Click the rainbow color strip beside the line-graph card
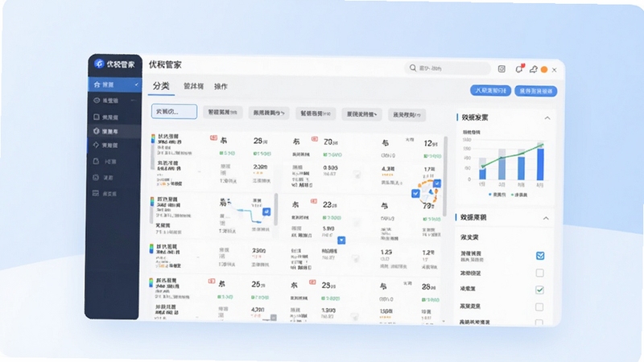This screenshot has height=362, width=644. (152, 202)
